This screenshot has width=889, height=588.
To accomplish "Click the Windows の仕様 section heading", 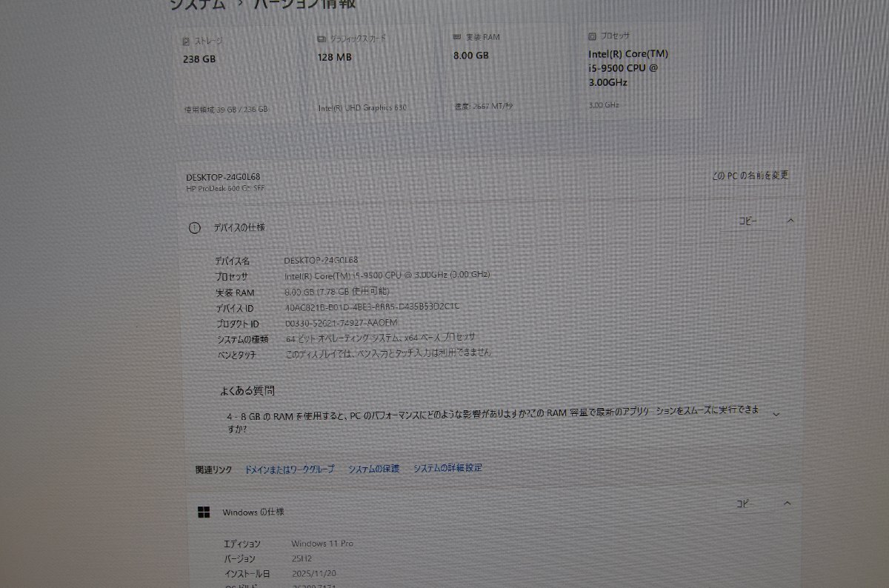I will [x=253, y=512].
